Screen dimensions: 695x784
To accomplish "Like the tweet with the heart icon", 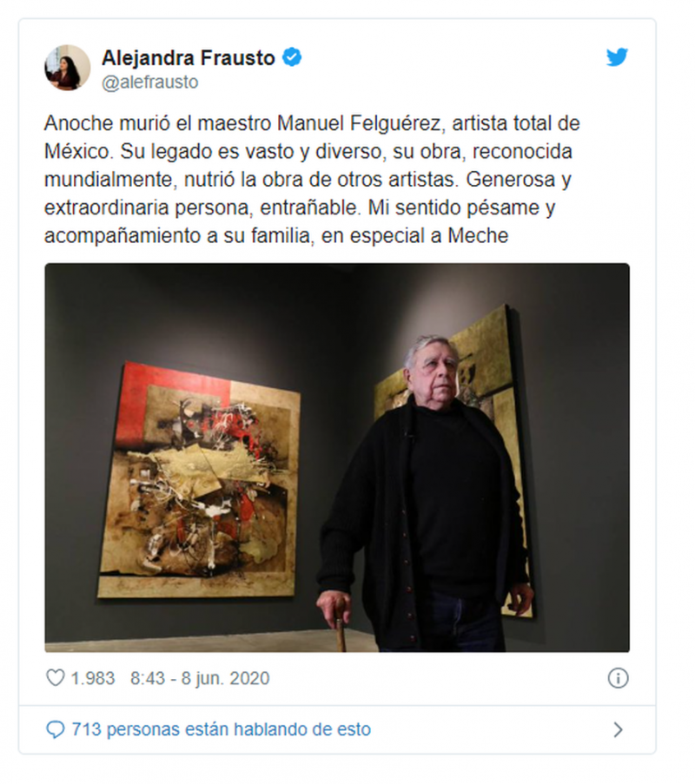I will [x=55, y=678].
